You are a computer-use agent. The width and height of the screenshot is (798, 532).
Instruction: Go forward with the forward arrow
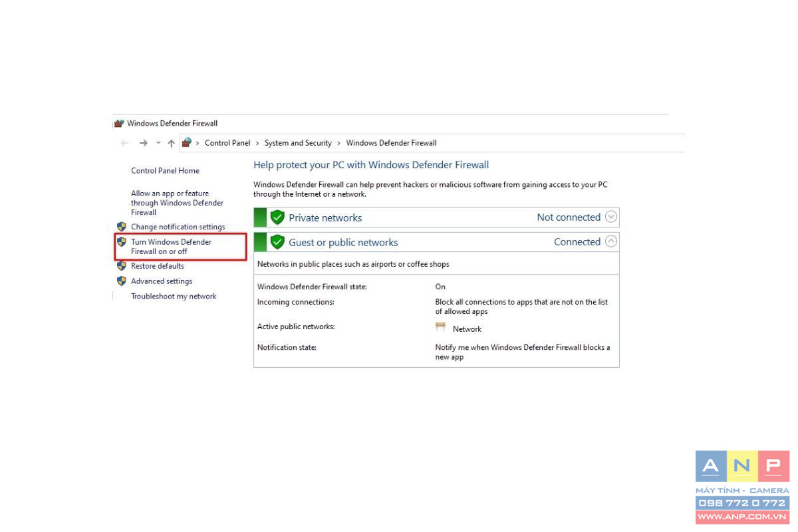[x=143, y=143]
